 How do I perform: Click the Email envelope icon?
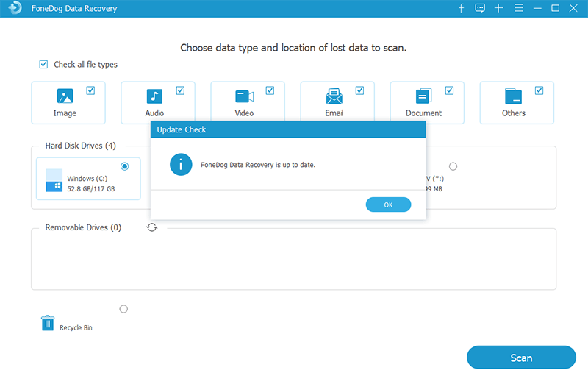334,96
